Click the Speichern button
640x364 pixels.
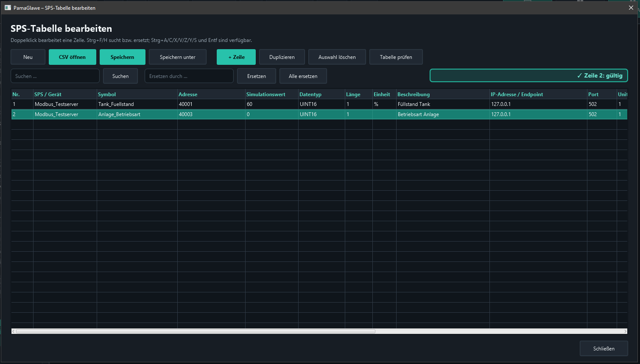[122, 57]
